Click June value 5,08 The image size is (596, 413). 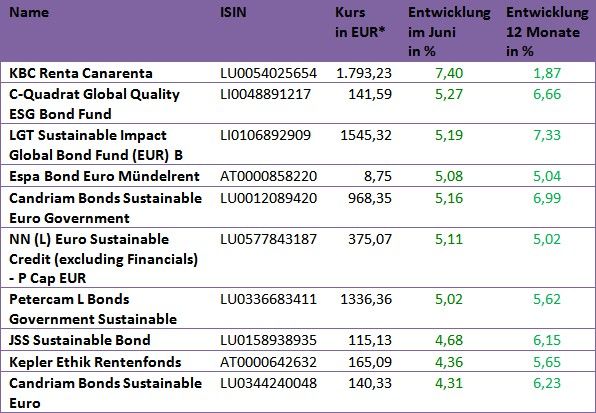[449, 176]
